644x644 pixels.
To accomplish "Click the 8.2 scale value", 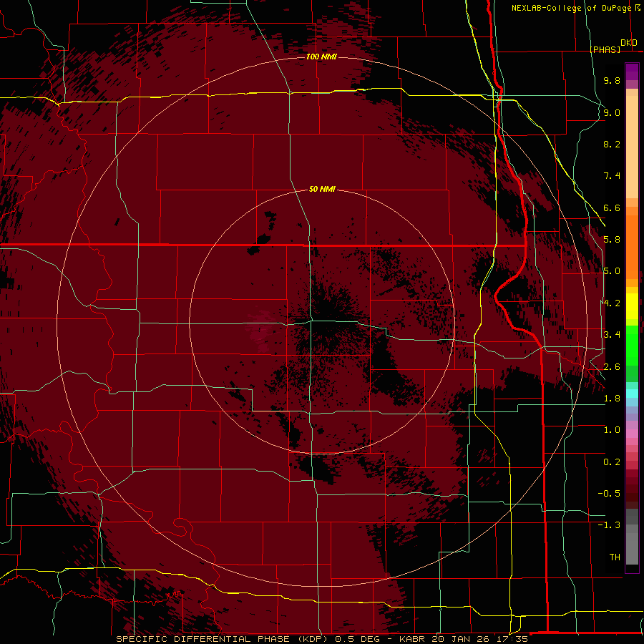I will [612, 144].
